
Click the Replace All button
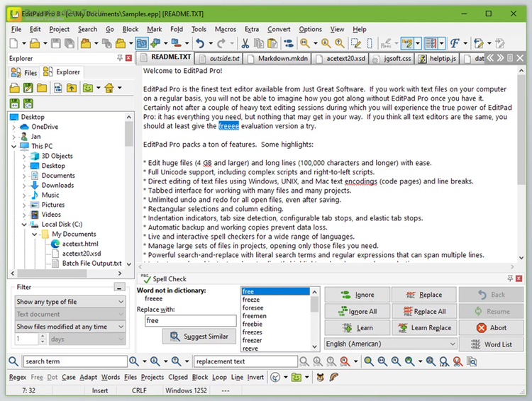pyautogui.click(x=424, y=311)
